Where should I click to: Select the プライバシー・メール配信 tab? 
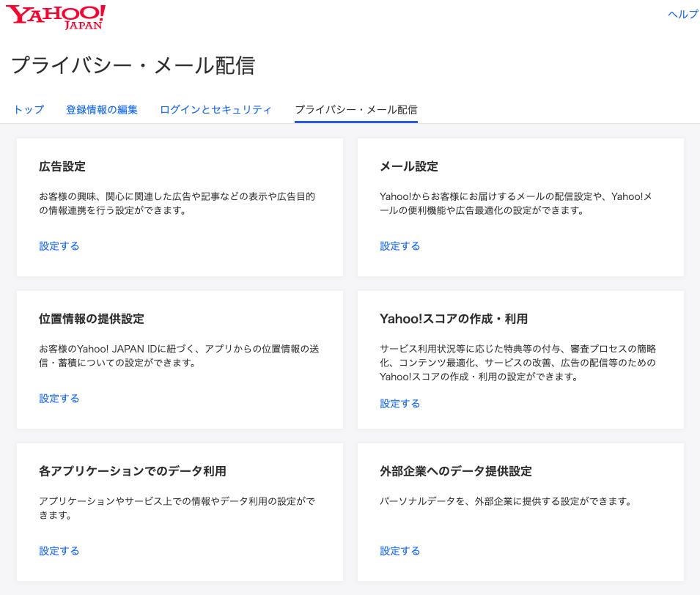tap(356, 109)
